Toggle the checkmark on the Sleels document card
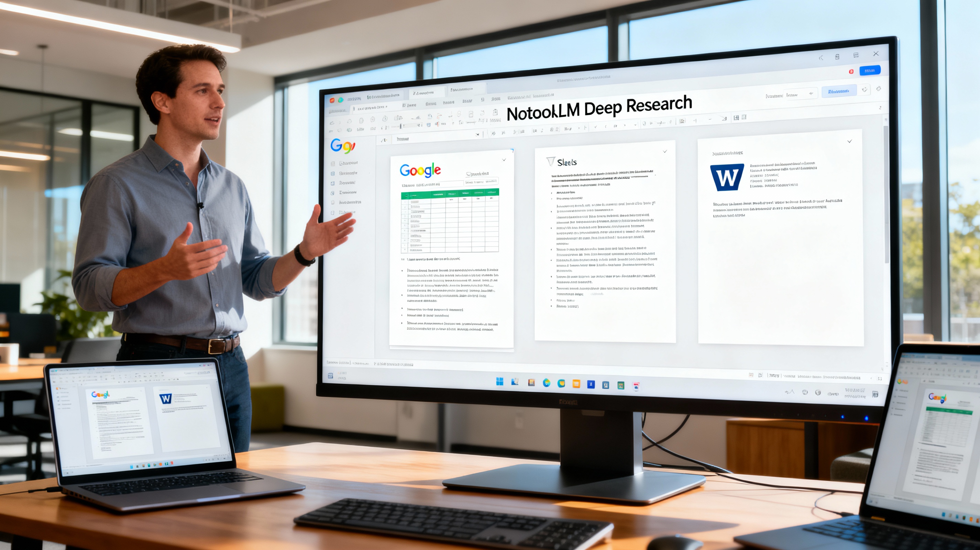This screenshot has width=980, height=550. click(665, 151)
